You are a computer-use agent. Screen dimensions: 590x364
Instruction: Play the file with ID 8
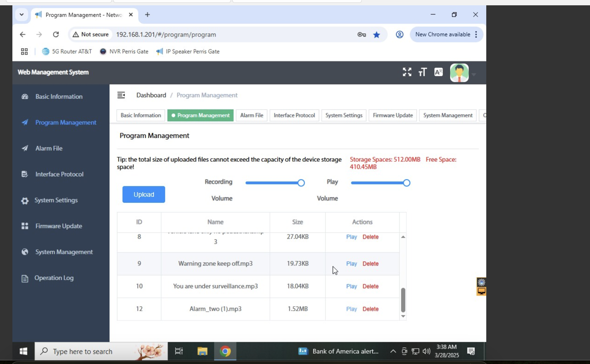[351, 237]
